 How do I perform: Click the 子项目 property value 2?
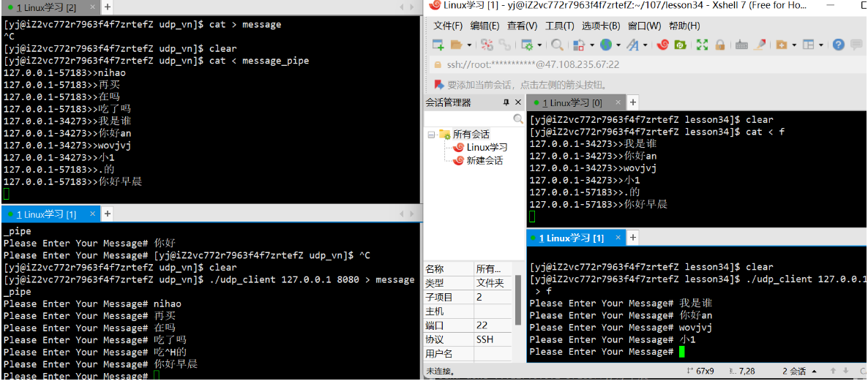point(493,298)
